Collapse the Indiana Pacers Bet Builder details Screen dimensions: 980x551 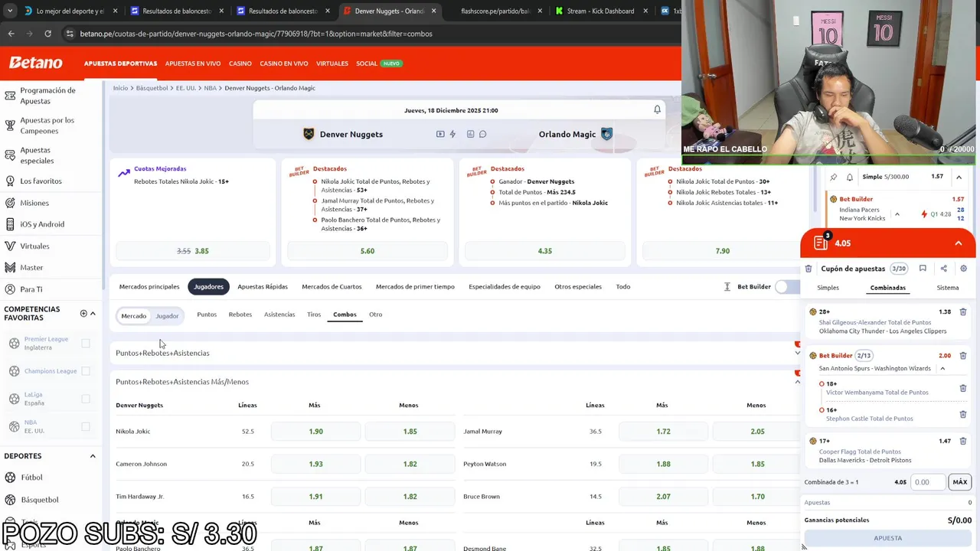[897, 214]
